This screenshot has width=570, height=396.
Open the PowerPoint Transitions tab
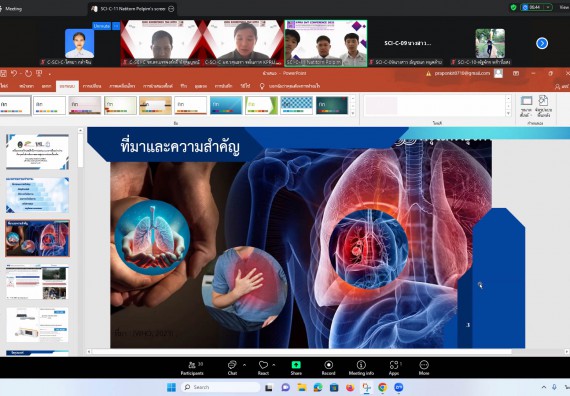pos(92,86)
